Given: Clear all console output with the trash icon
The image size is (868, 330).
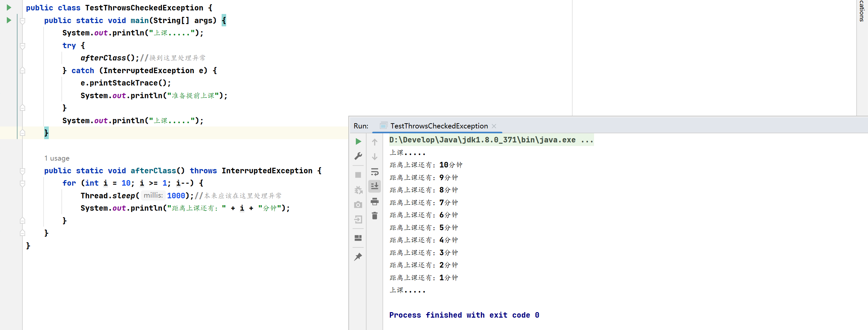Looking at the screenshot, I should point(374,216).
